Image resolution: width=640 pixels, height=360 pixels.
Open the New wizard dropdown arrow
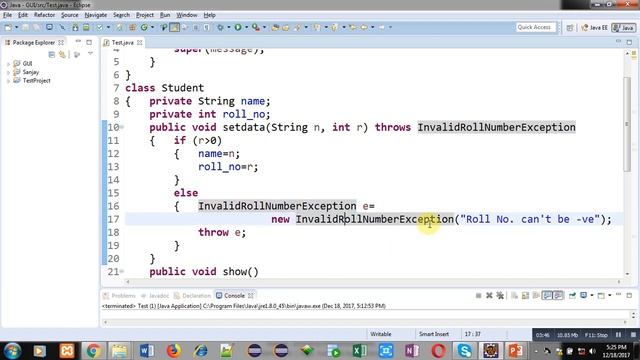click(16, 27)
